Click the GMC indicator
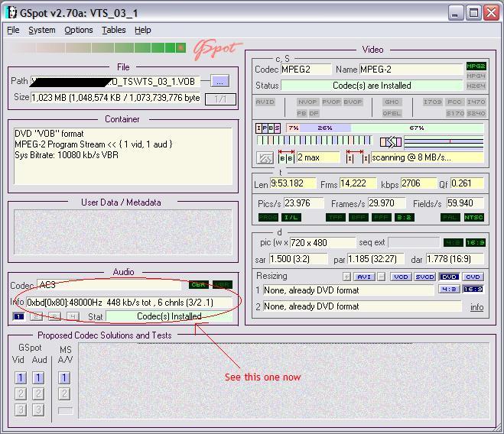The image size is (504, 434). 392,102
